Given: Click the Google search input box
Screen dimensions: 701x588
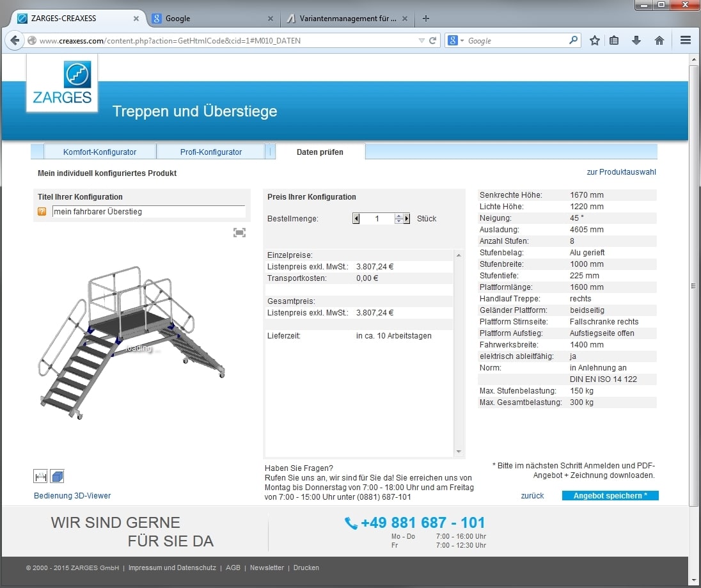Looking at the screenshot, I should (516, 41).
